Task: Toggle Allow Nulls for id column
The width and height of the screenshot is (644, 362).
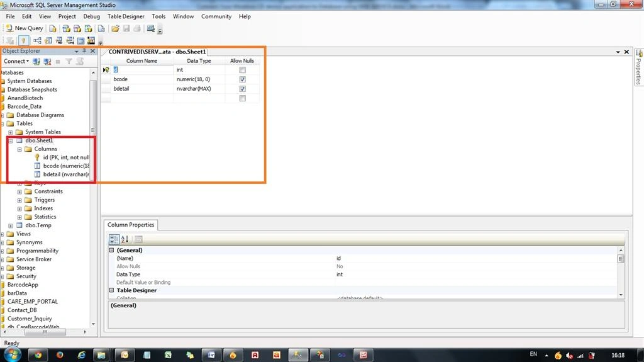Action: click(242, 70)
